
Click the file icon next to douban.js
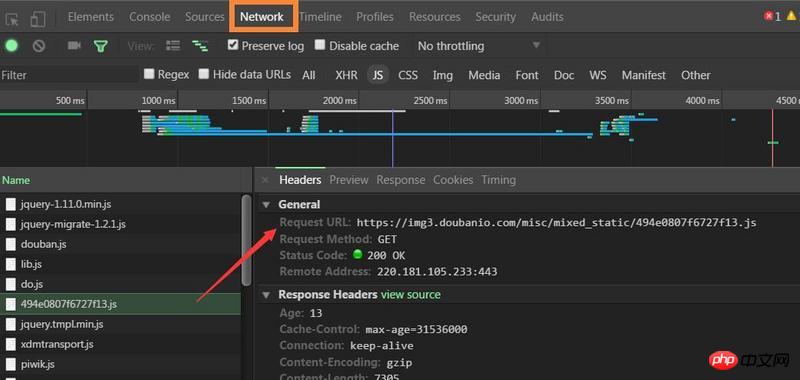coord(11,244)
